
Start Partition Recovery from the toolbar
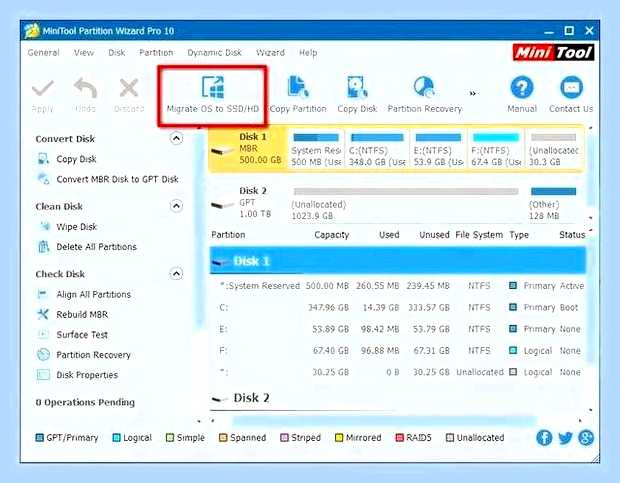[x=425, y=94]
